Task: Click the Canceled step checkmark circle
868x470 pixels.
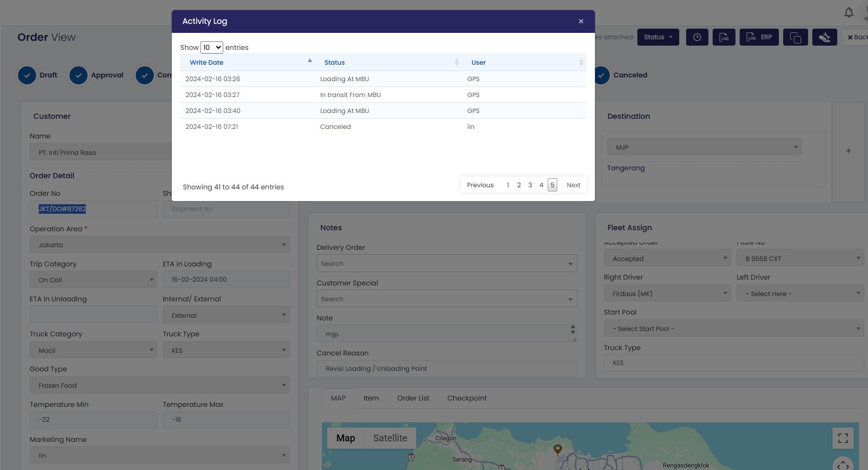Action: 601,75
